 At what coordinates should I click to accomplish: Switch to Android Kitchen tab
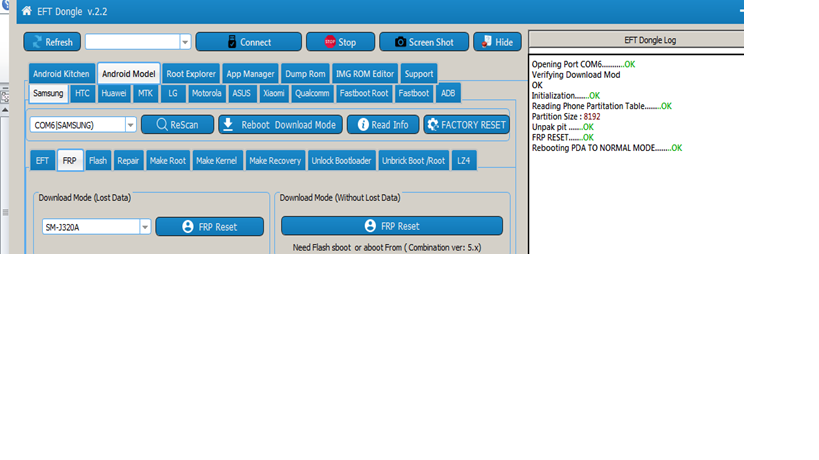(61, 74)
